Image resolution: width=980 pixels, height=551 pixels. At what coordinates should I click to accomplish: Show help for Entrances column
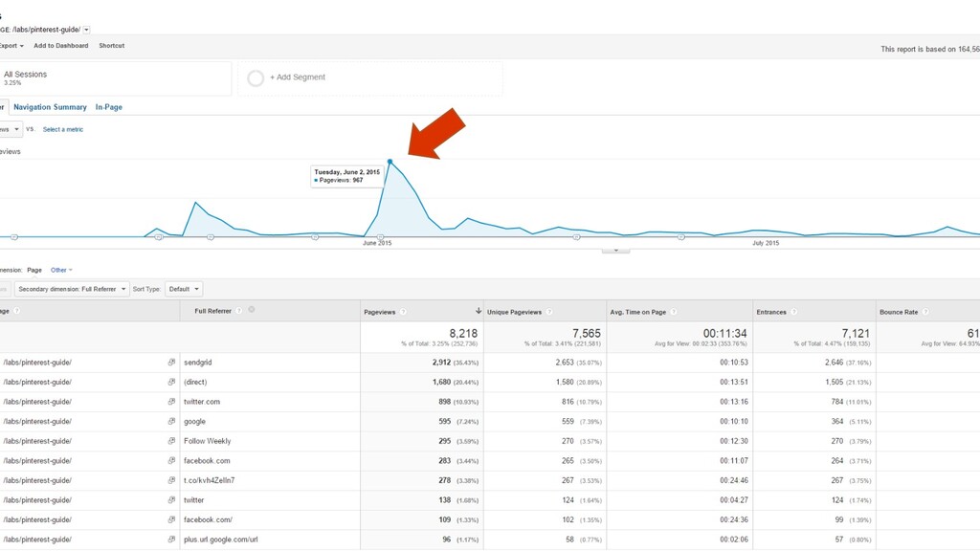click(793, 312)
